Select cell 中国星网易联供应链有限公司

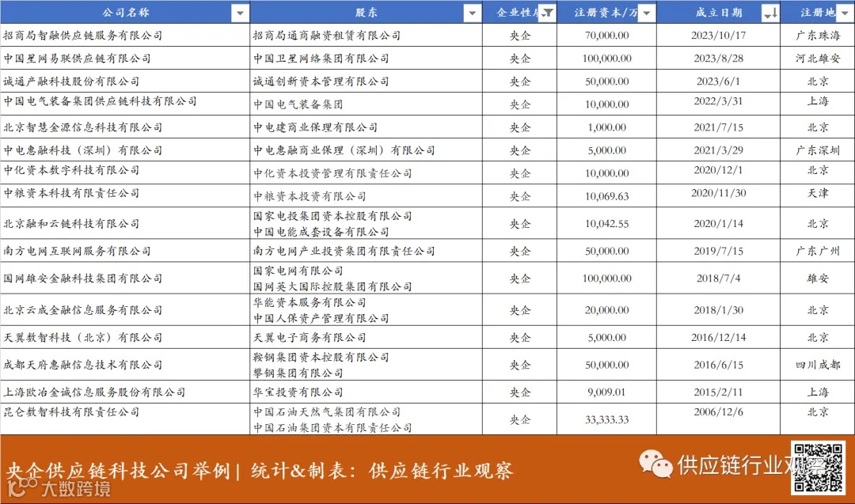(125, 59)
